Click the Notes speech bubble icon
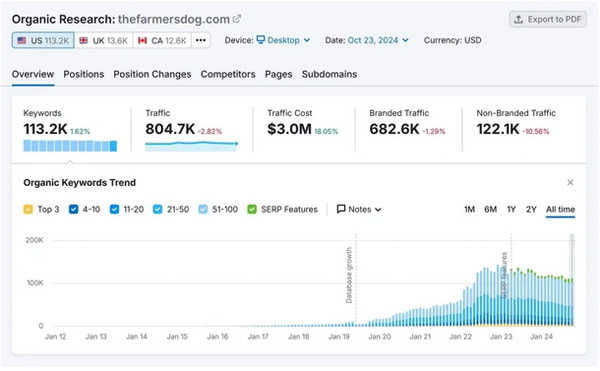The image size is (600, 371). pos(341,209)
